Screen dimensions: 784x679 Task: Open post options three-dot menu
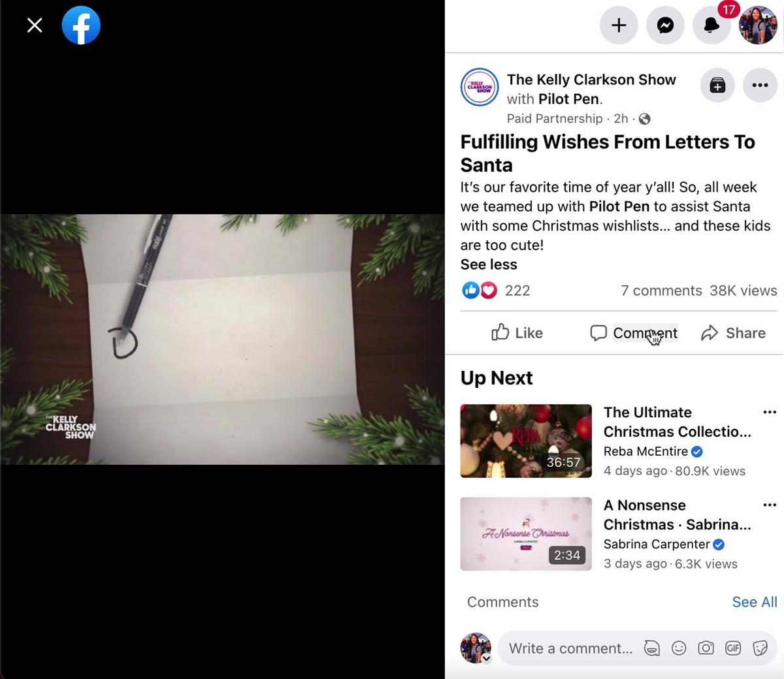(x=760, y=85)
